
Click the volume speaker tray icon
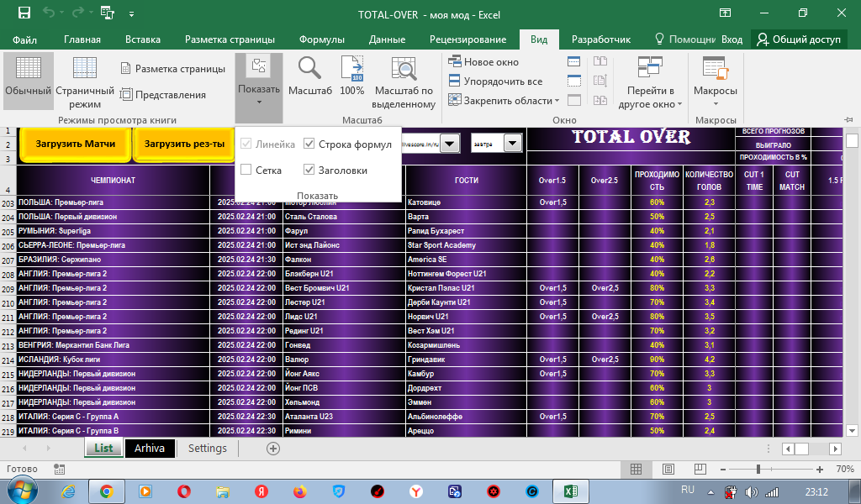pos(751,492)
